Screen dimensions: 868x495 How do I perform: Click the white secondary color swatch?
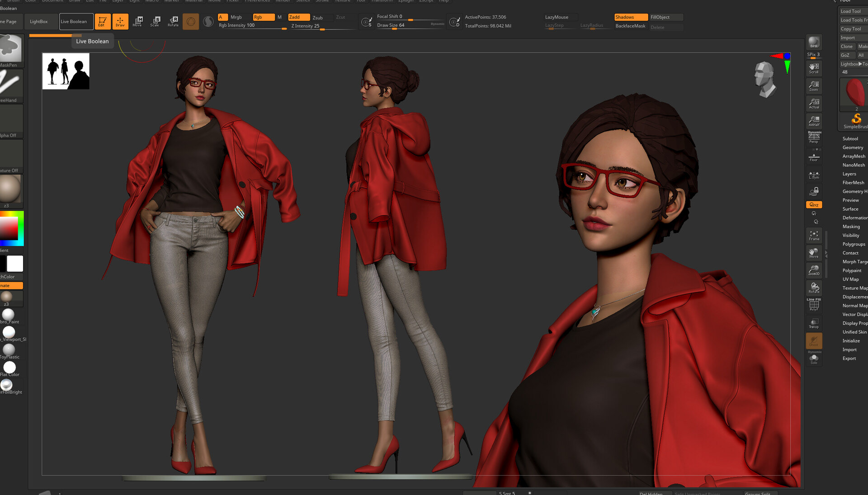15,264
